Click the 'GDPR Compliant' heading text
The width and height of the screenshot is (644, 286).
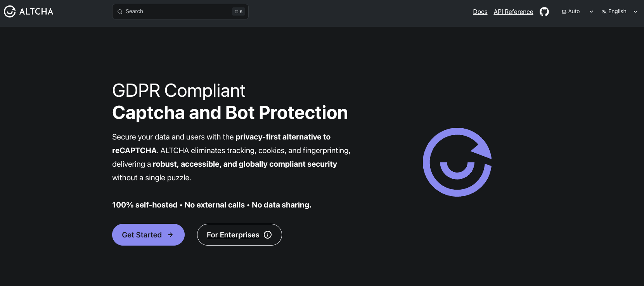[178, 91]
